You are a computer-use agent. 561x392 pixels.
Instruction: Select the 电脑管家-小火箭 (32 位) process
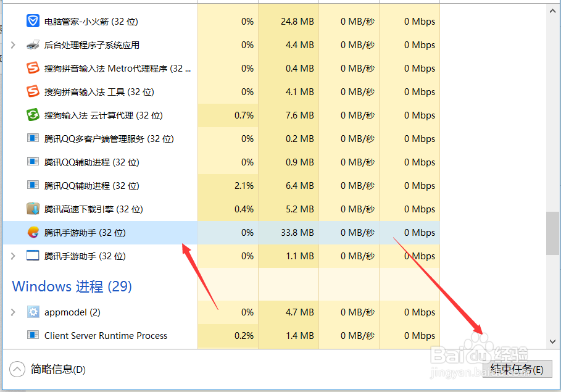pos(91,22)
